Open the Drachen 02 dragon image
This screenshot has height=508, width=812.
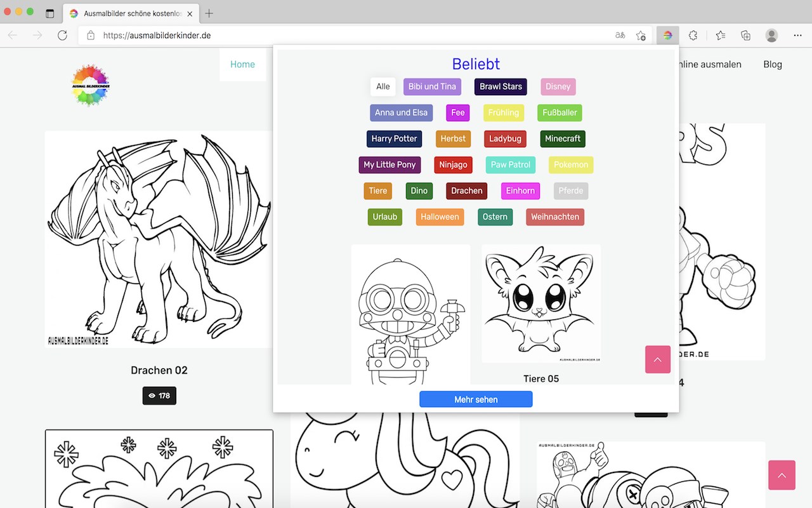(159, 239)
